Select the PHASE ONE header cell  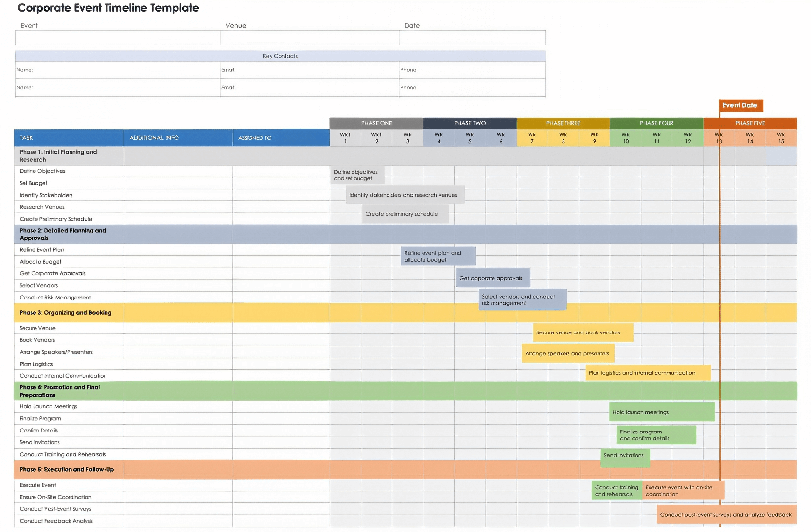tap(377, 123)
